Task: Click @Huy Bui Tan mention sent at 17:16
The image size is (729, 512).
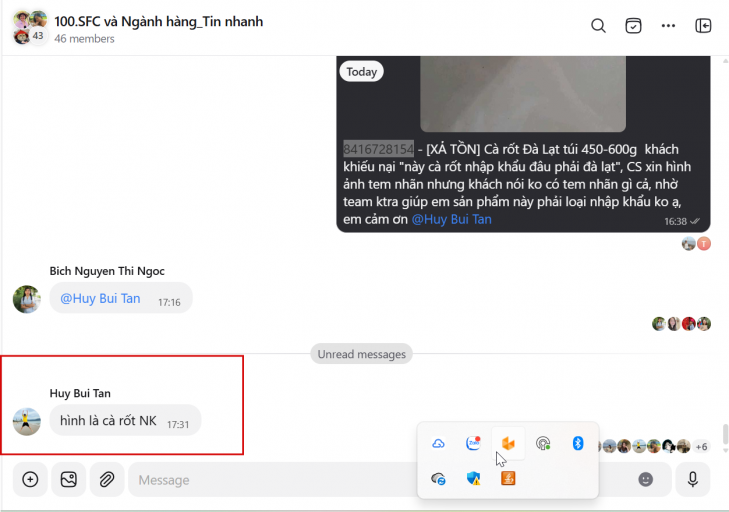Action: pos(100,299)
